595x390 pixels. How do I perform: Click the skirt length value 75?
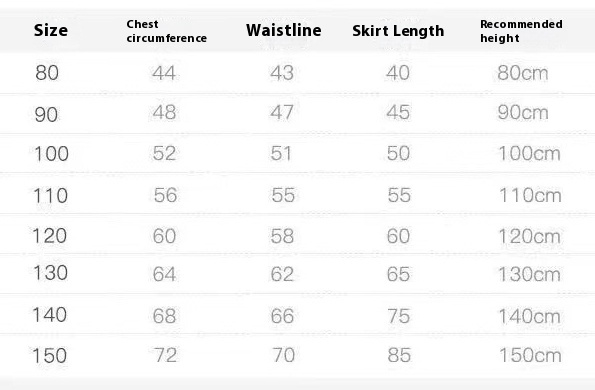click(x=398, y=316)
